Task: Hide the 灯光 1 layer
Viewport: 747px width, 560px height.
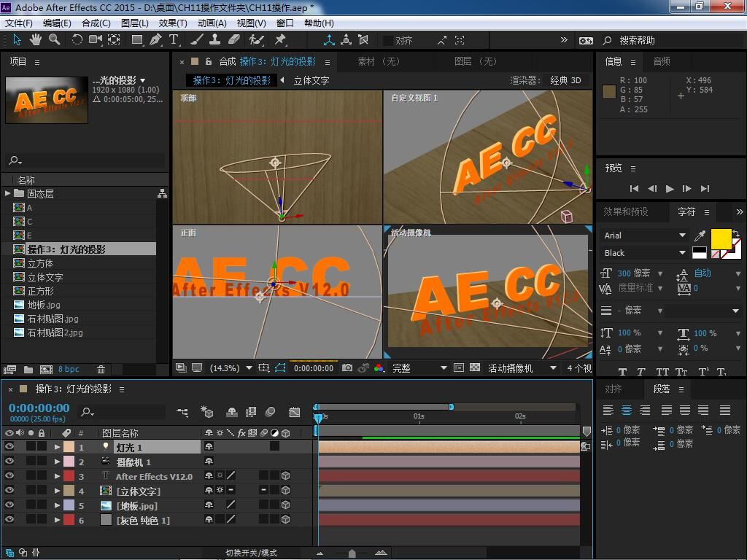Action: coord(9,447)
